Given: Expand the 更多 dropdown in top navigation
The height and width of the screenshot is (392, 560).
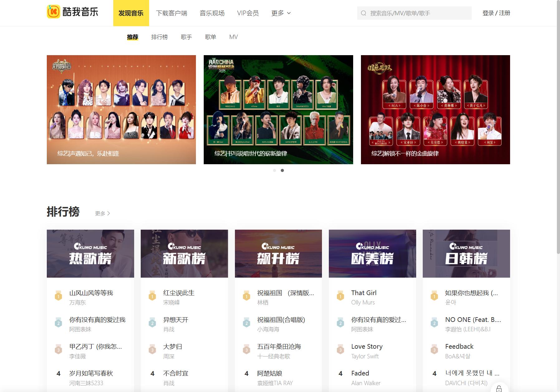Looking at the screenshot, I should click(281, 13).
